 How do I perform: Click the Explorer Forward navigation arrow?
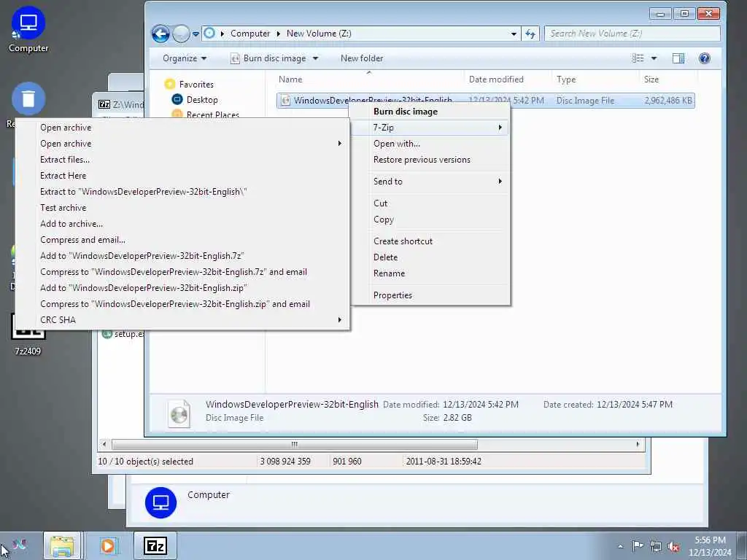(x=181, y=34)
